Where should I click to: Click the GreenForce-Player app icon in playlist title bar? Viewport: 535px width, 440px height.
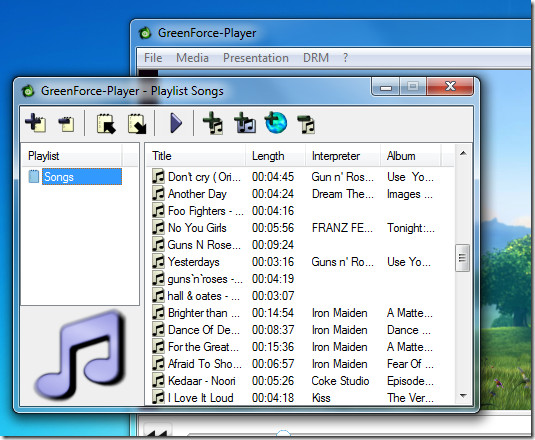(28, 91)
